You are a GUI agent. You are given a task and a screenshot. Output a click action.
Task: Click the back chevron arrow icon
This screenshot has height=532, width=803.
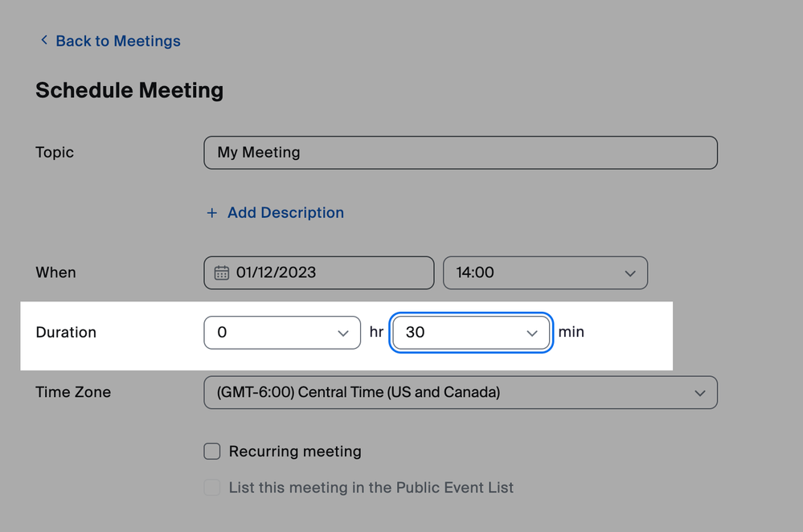point(44,40)
